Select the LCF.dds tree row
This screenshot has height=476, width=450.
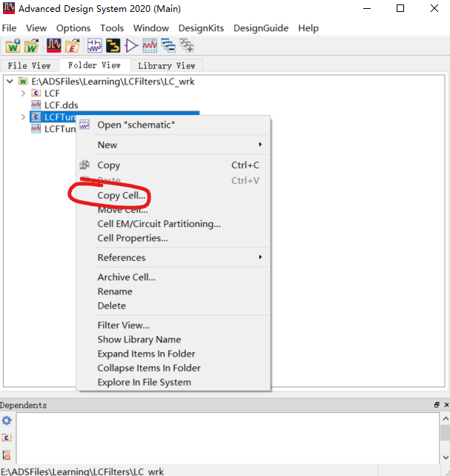pyautogui.click(x=55, y=105)
